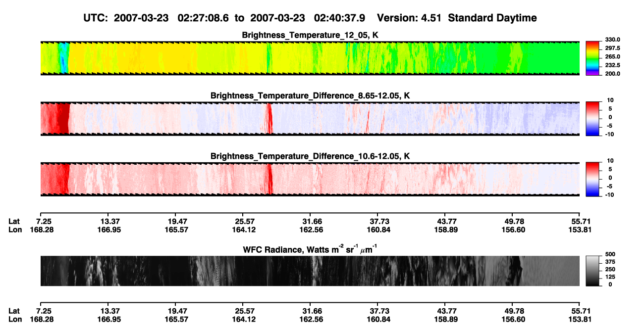Click the Brightness Temperature 12.05 image strip
This screenshot has height=330, width=644.
[x=310, y=58]
